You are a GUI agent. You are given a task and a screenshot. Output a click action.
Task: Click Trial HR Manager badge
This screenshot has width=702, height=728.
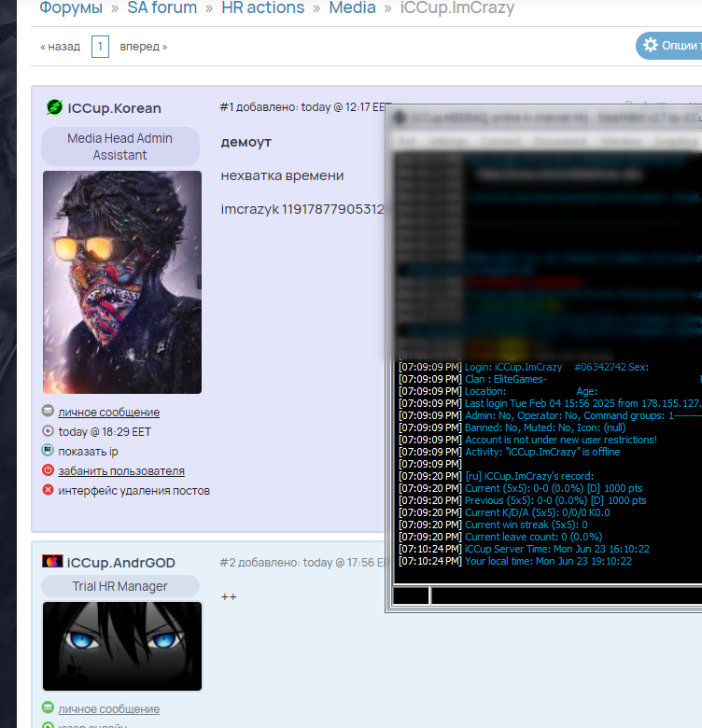point(120,586)
